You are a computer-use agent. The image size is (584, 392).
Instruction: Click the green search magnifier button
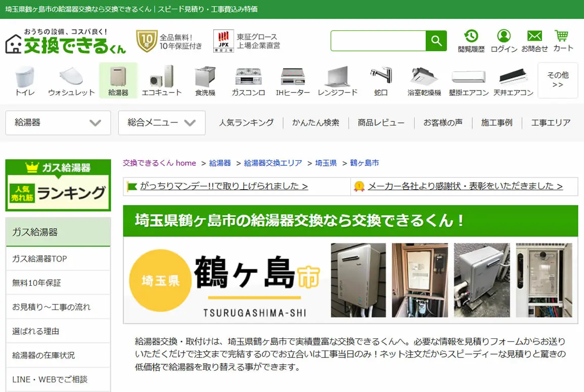tap(436, 40)
